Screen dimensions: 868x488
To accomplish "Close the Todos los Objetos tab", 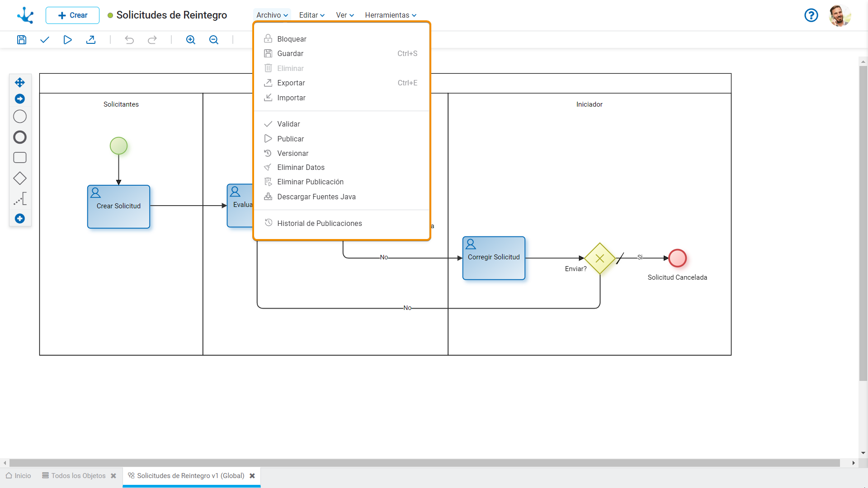I will pos(113,476).
